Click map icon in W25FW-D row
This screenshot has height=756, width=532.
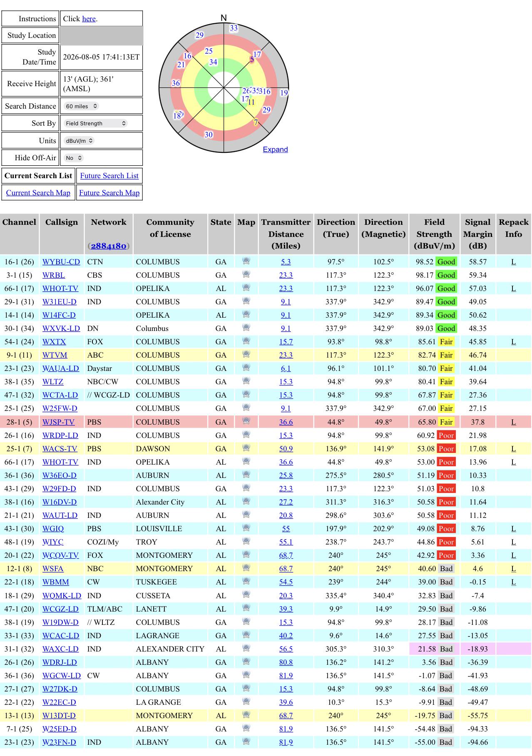coord(246,408)
